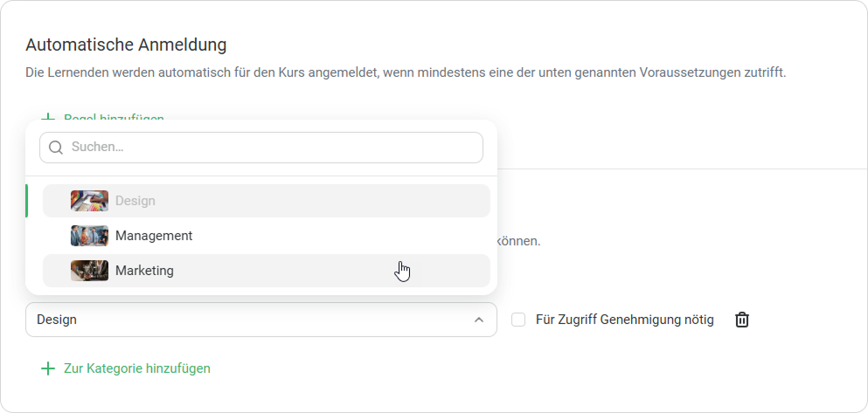Enable the Für Zugriff Genehmigung nötig checkbox
This screenshot has height=413, width=868.
point(518,320)
